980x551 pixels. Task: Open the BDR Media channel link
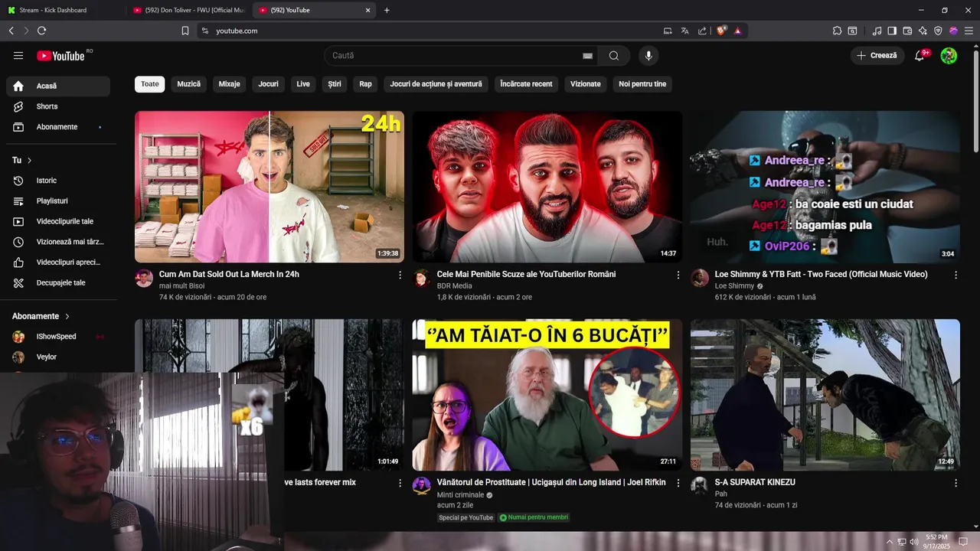point(455,286)
